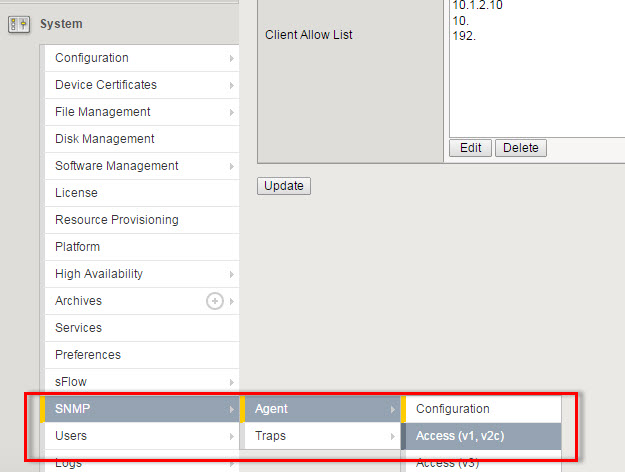Image resolution: width=625 pixels, height=472 pixels.
Task: Expand the Configuration submenu arrow
Action: coord(231,58)
